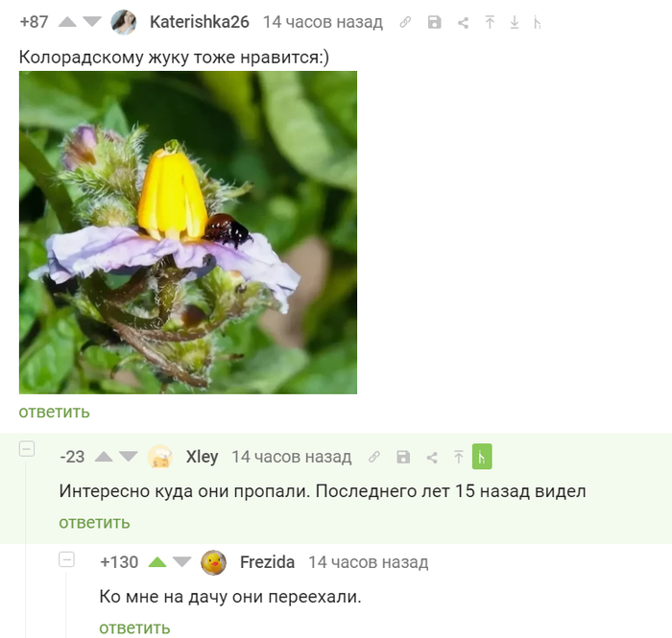Jump down via down-arrow in Katerishka26's row
The image size is (672, 638).
coord(515,22)
